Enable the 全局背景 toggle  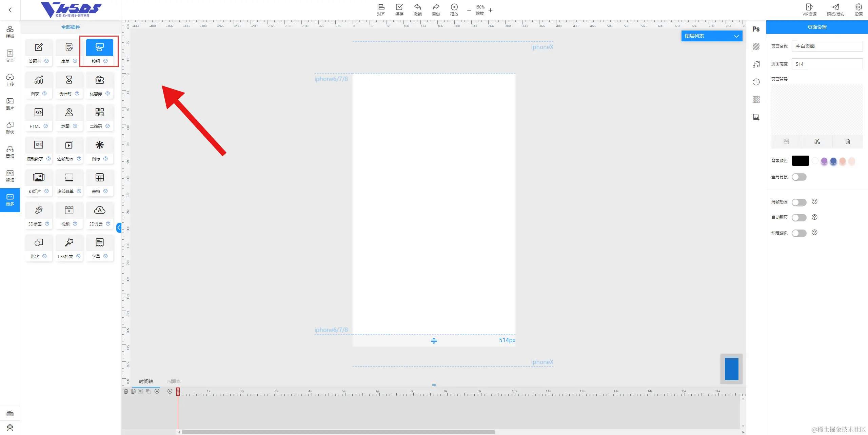[x=799, y=177]
